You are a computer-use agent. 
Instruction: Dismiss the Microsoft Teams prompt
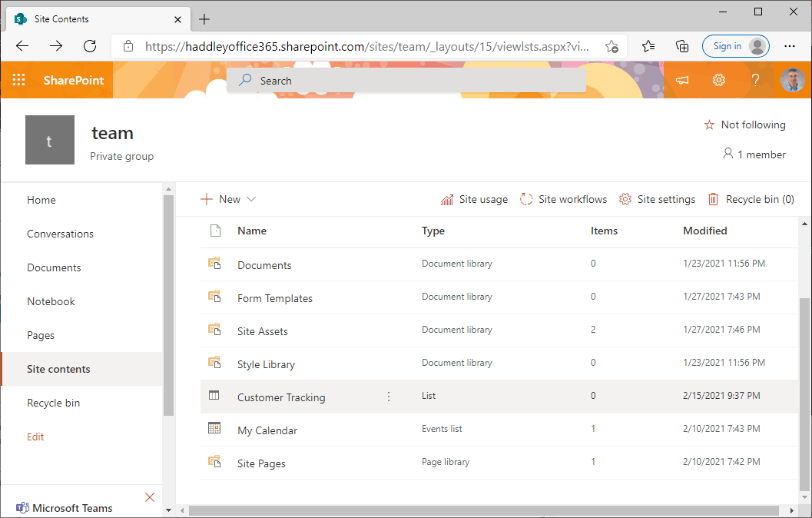click(x=150, y=497)
